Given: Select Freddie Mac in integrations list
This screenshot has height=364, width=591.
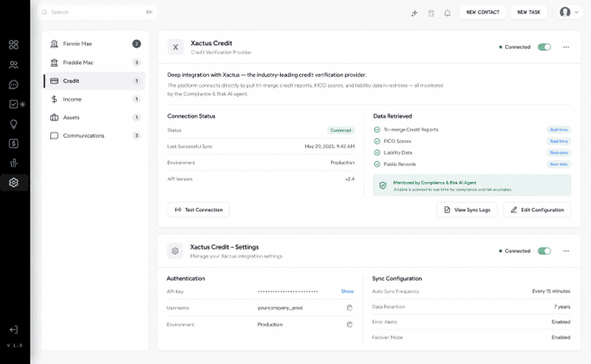Looking at the screenshot, I should click(x=94, y=62).
